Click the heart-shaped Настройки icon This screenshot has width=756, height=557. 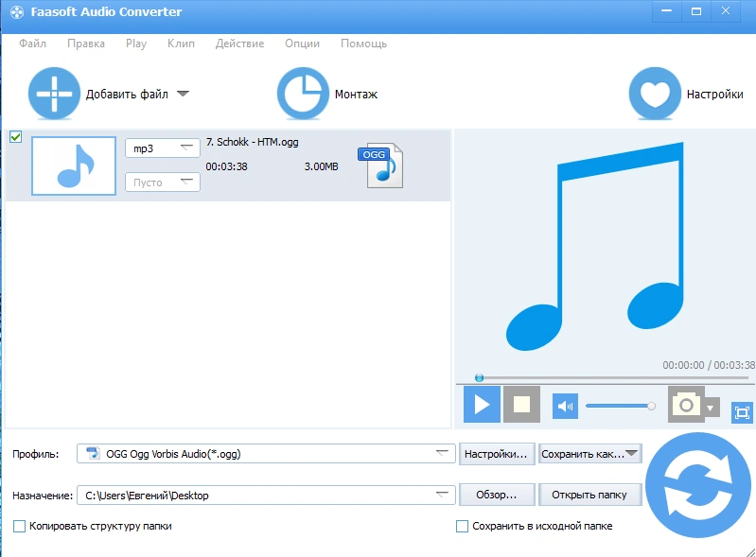(x=655, y=94)
